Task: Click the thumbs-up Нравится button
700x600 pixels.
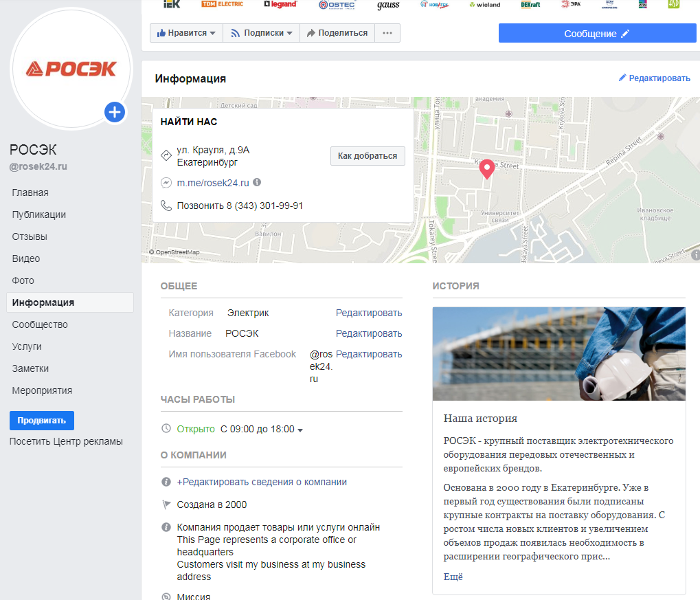Action: (x=186, y=33)
